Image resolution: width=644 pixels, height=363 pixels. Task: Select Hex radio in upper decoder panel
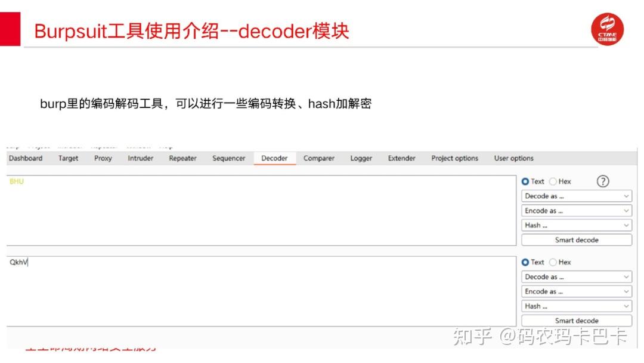tap(553, 181)
